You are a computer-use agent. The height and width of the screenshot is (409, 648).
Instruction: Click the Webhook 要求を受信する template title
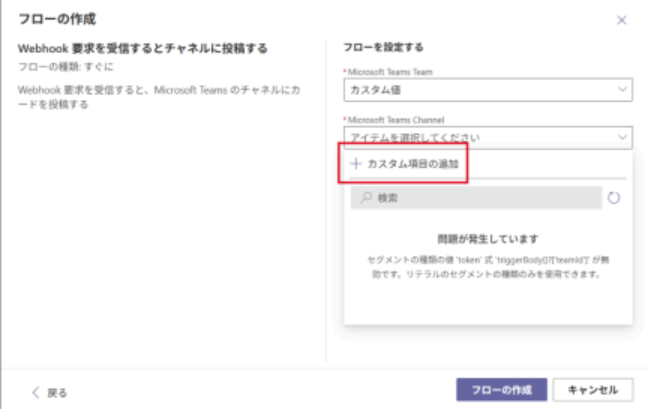pos(144,48)
